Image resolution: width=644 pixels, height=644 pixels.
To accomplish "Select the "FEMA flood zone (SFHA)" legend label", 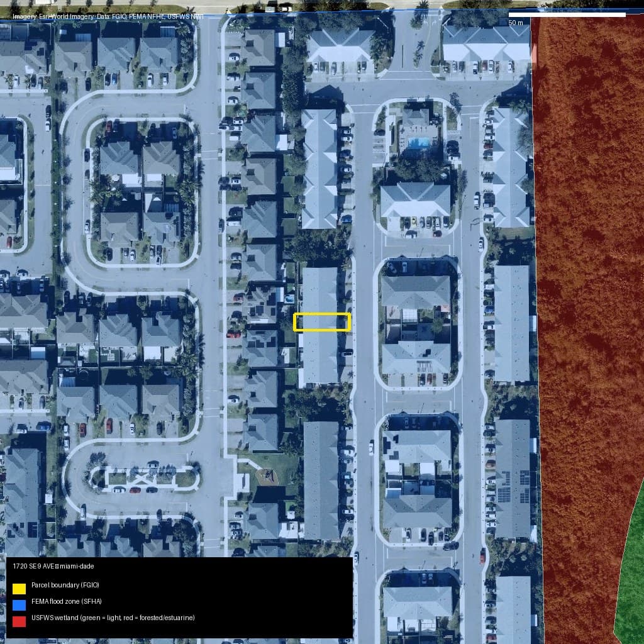I will (x=67, y=601).
